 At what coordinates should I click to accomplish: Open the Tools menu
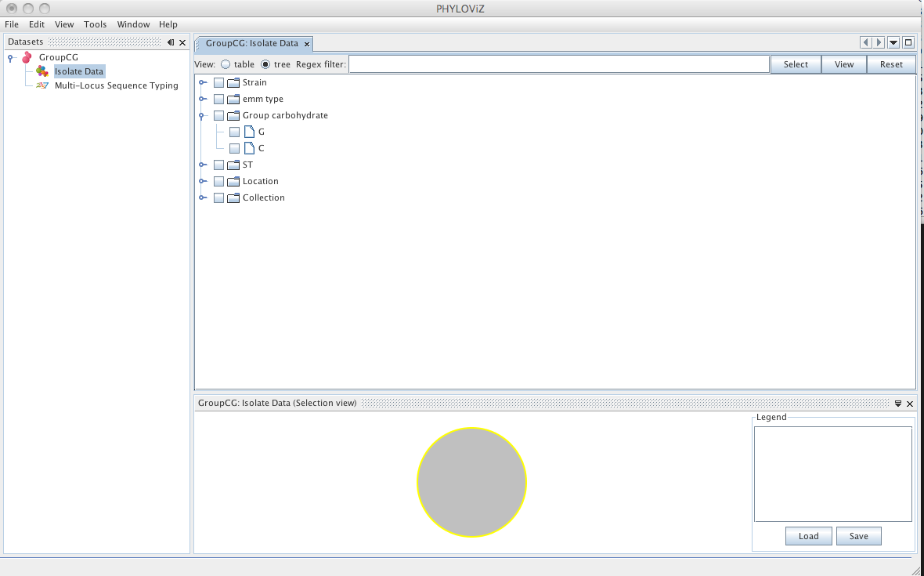pos(95,24)
